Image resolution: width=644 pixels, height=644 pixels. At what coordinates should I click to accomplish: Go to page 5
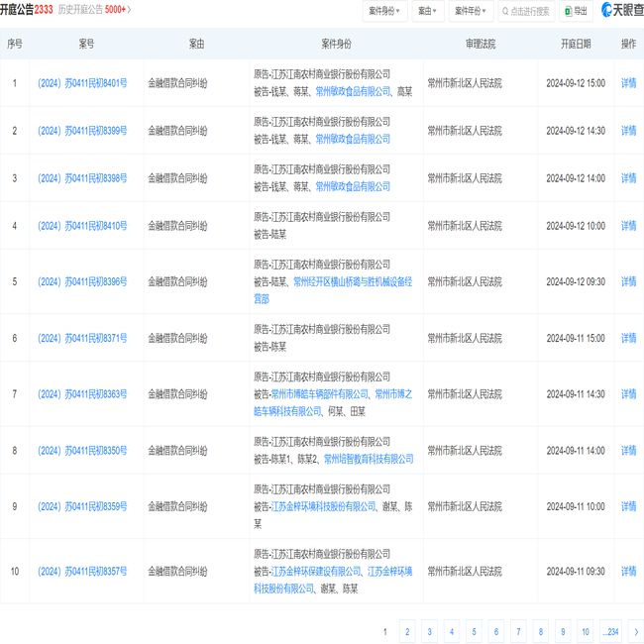(x=474, y=632)
